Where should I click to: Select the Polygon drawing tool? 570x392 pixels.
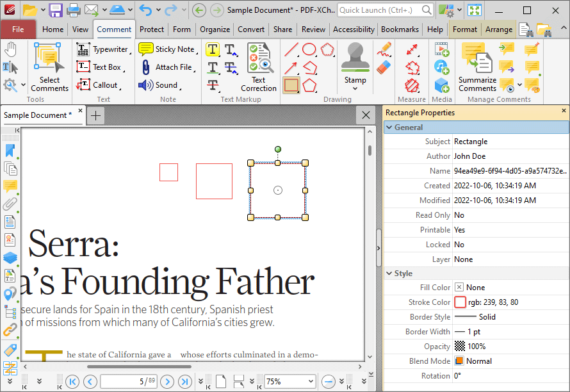[x=309, y=85]
